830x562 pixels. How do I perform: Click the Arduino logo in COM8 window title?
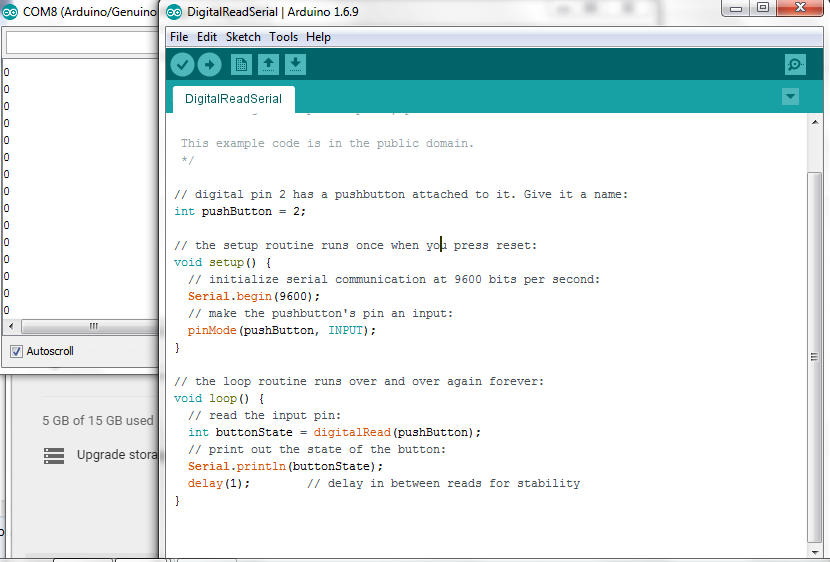[10, 12]
